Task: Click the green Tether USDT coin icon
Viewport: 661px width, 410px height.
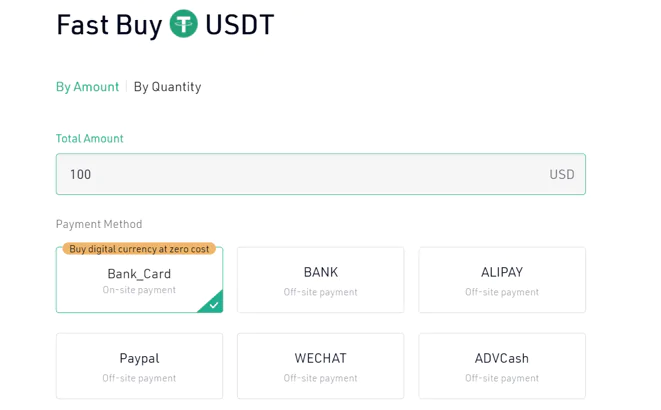Action: pos(183,24)
